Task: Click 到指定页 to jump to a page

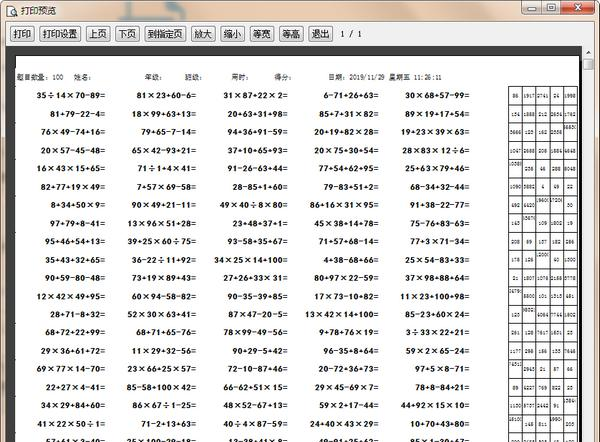Action: [165, 34]
